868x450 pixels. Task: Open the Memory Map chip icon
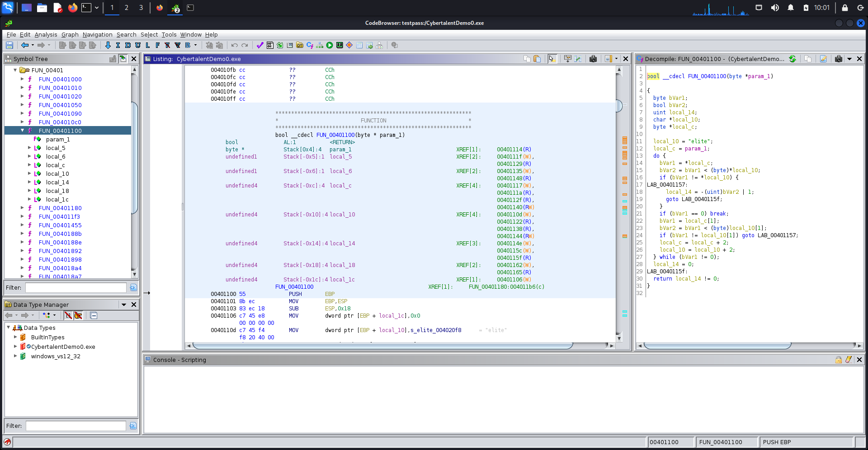point(340,45)
